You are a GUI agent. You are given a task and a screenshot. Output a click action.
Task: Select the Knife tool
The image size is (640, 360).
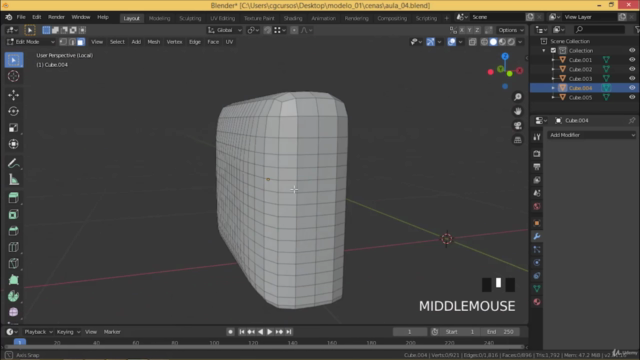[13, 263]
